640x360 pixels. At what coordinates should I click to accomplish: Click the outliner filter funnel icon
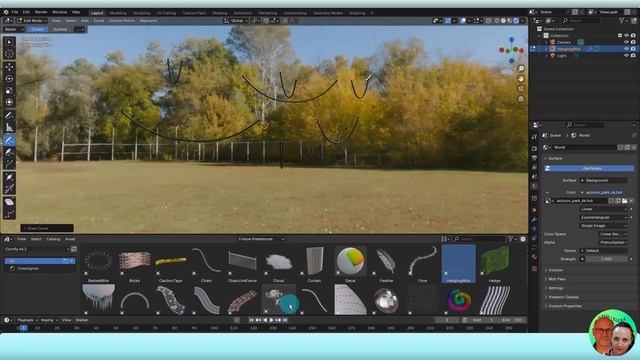[621, 20]
